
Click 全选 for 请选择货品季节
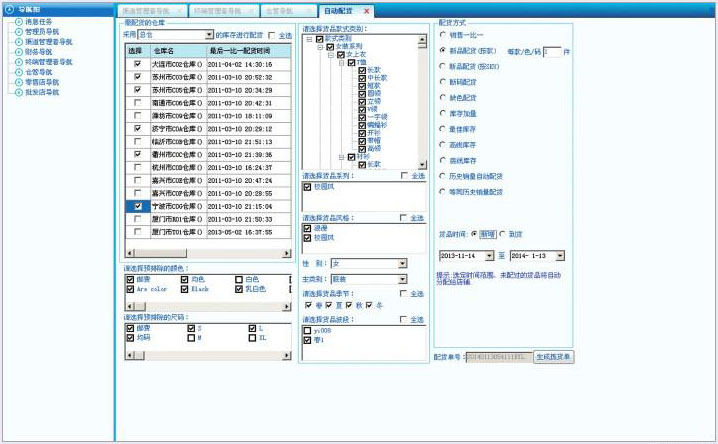[x=403, y=293]
